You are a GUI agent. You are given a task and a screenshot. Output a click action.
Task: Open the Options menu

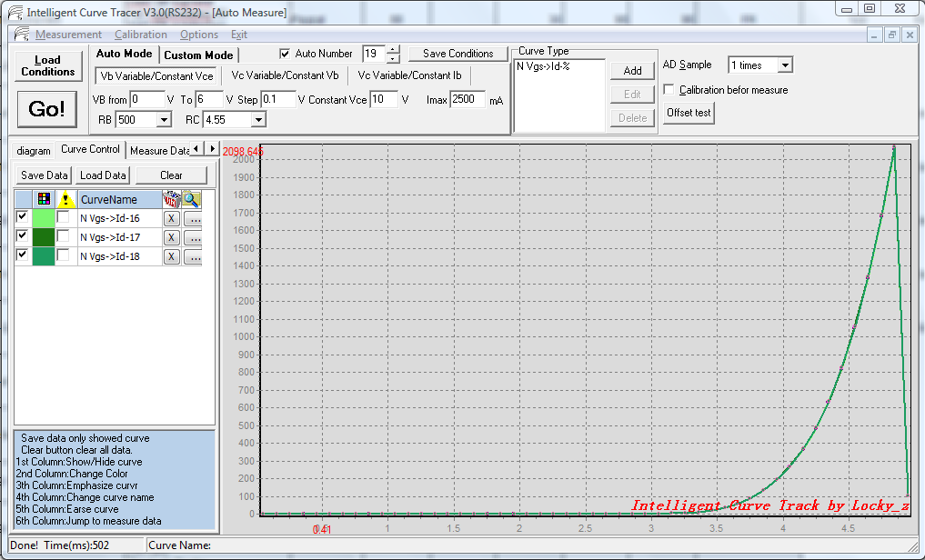[x=199, y=35]
